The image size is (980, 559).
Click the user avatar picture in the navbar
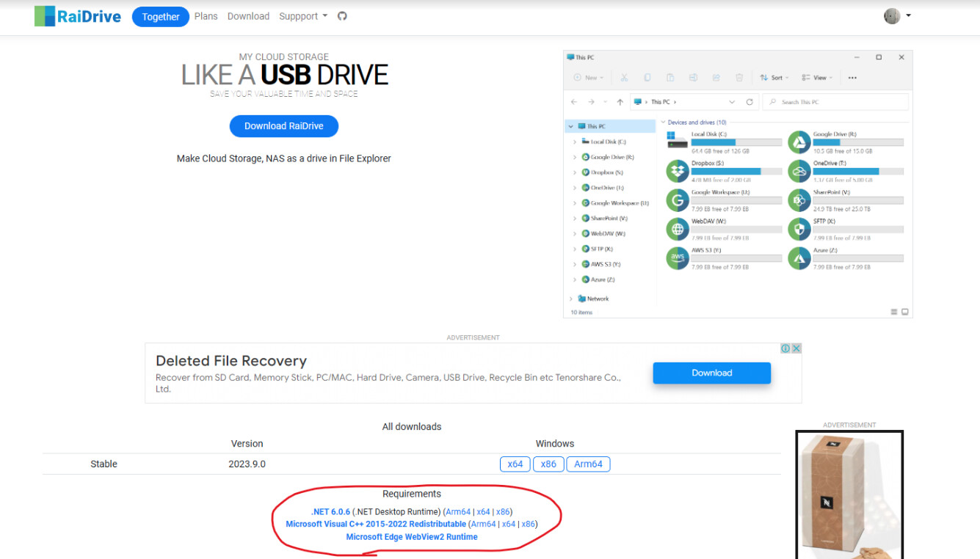[892, 16]
